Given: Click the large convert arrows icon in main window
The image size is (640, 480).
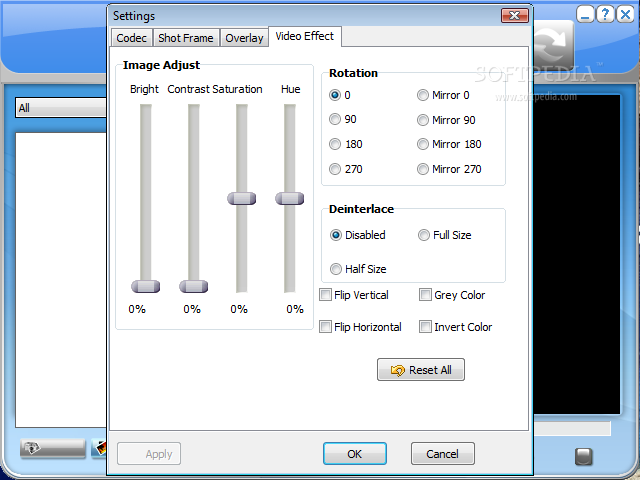Looking at the screenshot, I should 554,43.
